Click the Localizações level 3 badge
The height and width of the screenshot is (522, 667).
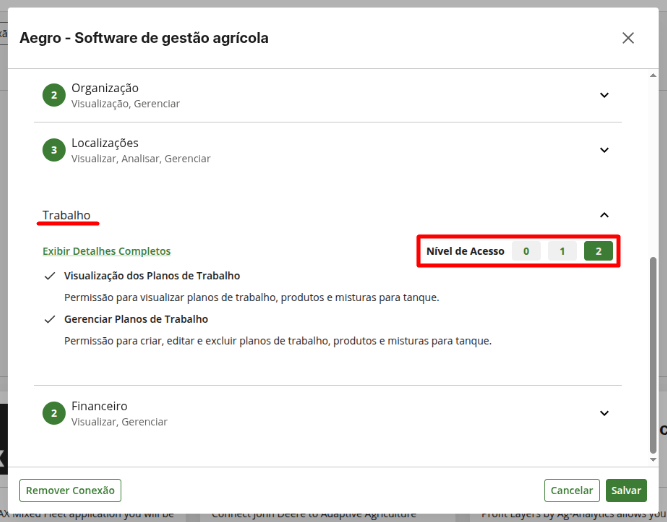[x=54, y=150]
